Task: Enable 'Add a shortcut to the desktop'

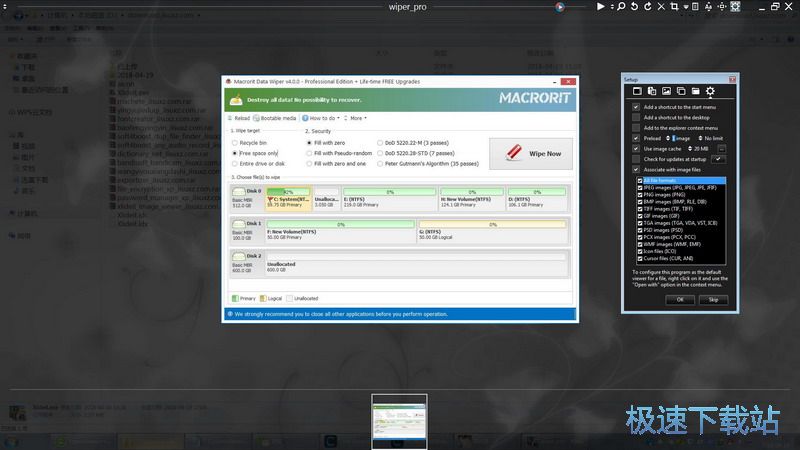Action: [x=636, y=117]
